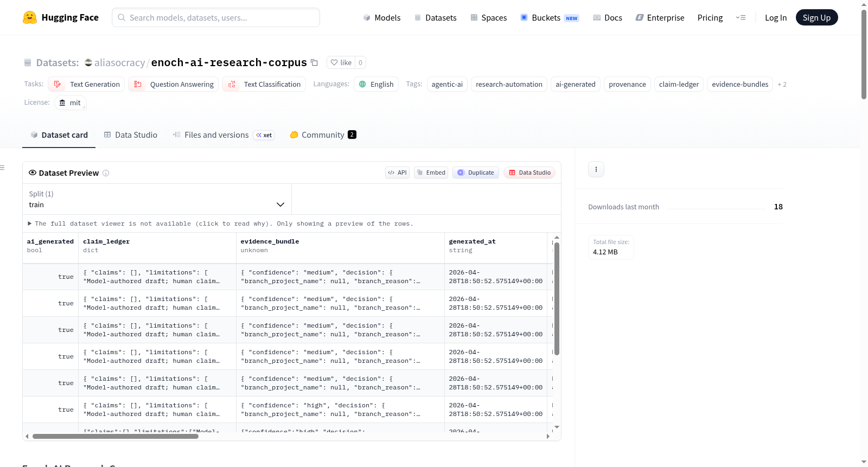Open the Files and versions tab

pyautogui.click(x=224, y=135)
